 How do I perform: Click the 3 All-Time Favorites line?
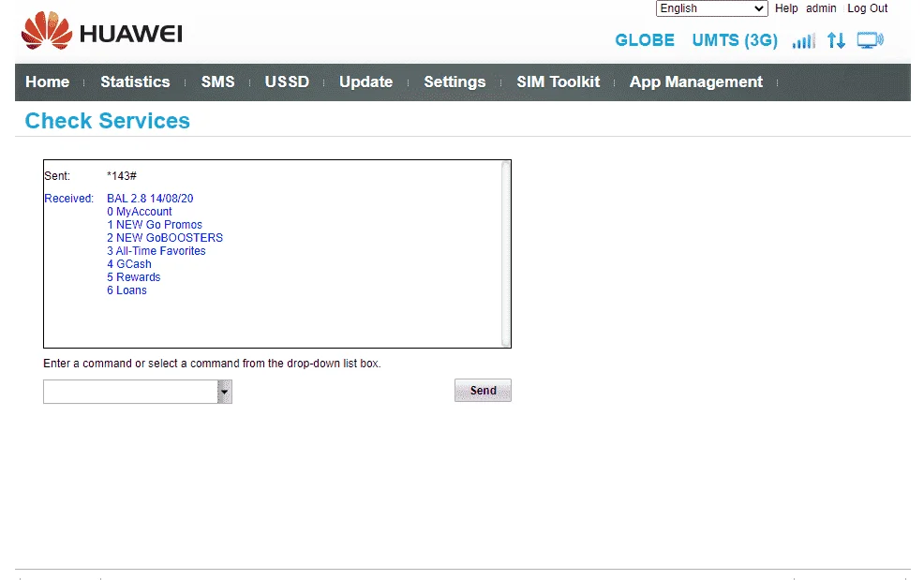pos(156,251)
